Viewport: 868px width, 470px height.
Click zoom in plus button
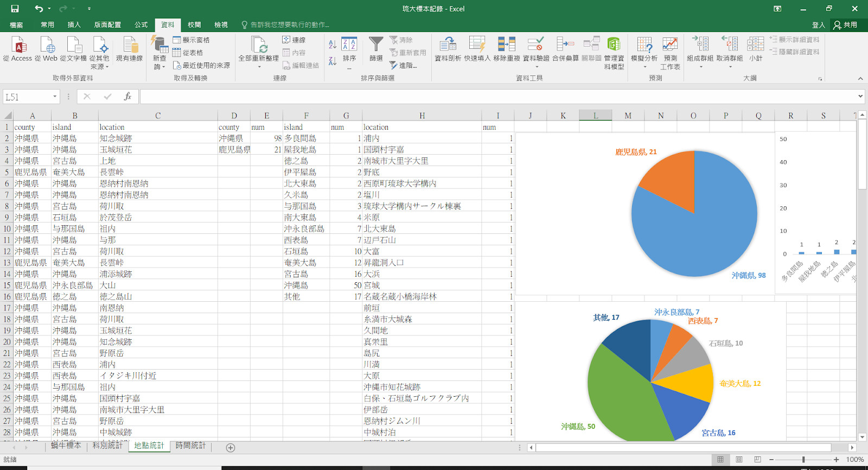(836, 460)
